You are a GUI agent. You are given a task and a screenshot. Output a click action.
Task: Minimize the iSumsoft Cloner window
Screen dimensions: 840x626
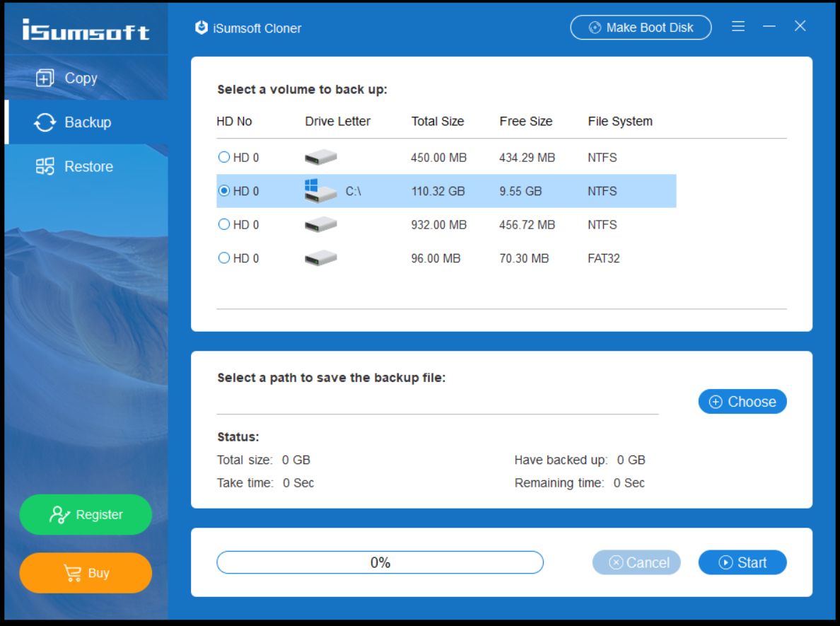[769, 26]
